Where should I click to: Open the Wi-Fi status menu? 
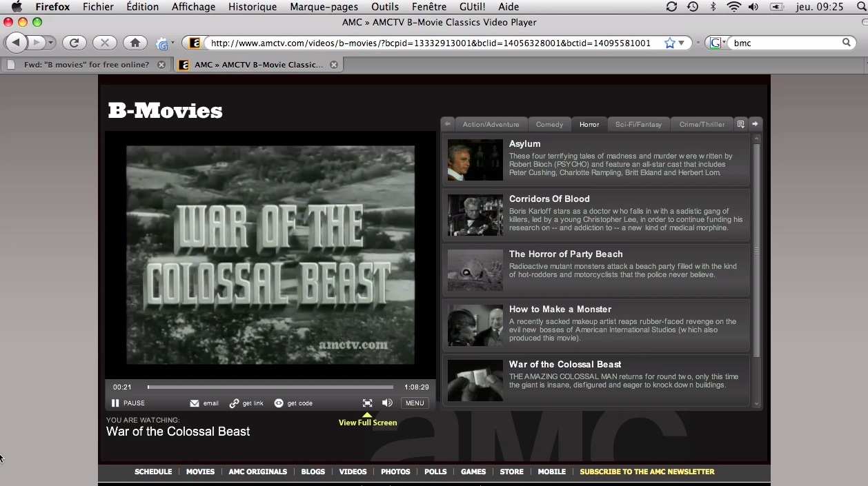click(733, 7)
